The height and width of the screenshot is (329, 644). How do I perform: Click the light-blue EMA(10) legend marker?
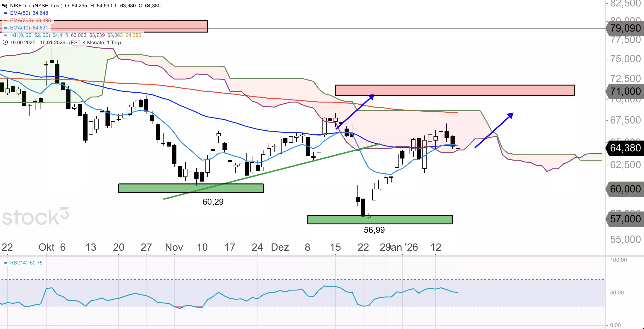point(6,28)
